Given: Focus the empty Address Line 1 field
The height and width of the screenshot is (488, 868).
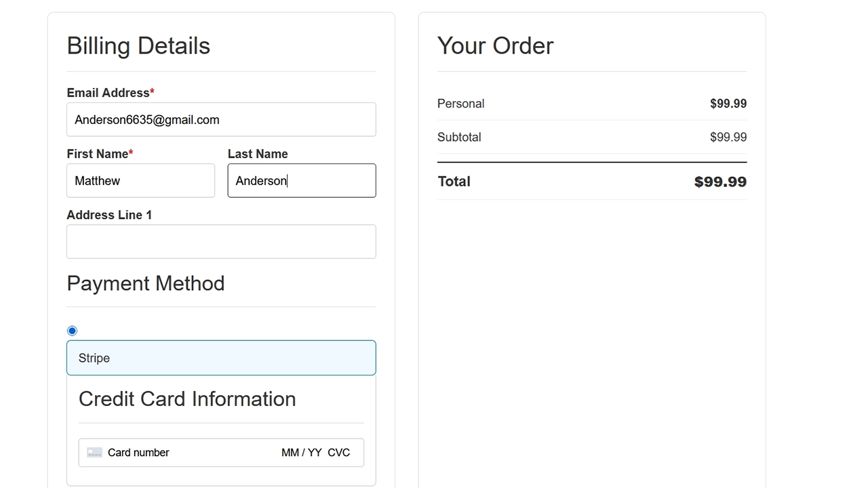Looking at the screenshot, I should coord(221,242).
